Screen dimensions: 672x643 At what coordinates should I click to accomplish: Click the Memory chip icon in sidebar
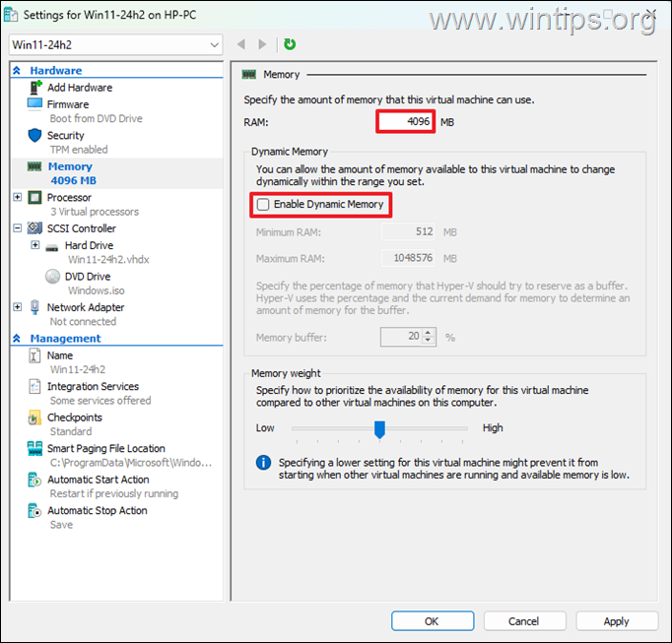click(x=34, y=166)
